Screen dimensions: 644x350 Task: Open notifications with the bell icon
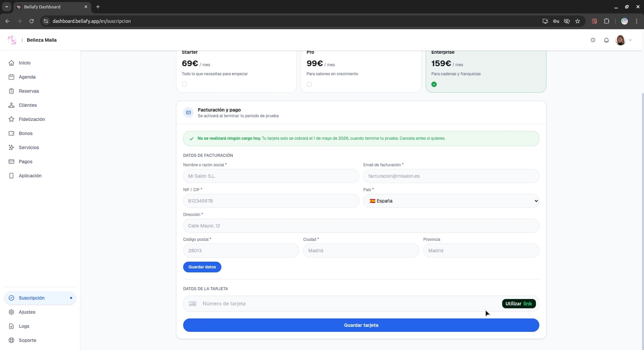pos(606,40)
